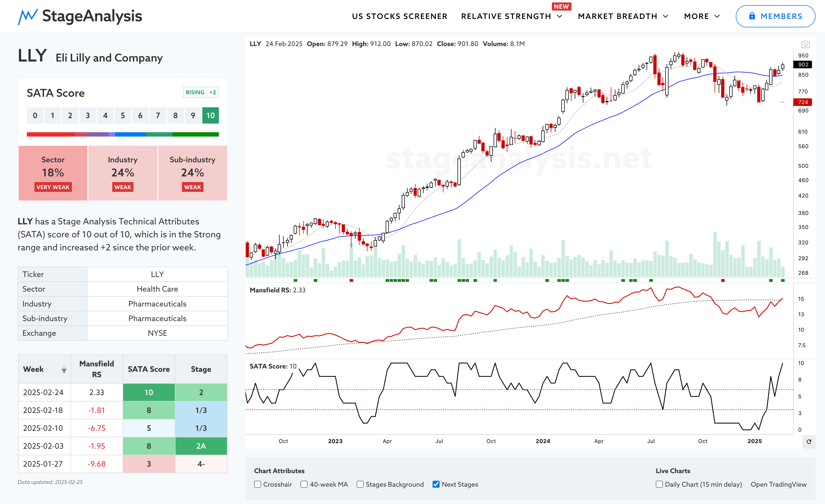The image size is (825, 504).
Task: Click the SATA Score column header
Action: coord(149,369)
